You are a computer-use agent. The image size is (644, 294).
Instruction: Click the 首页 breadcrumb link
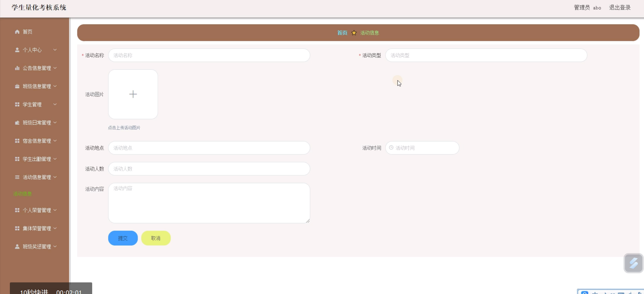click(342, 33)
